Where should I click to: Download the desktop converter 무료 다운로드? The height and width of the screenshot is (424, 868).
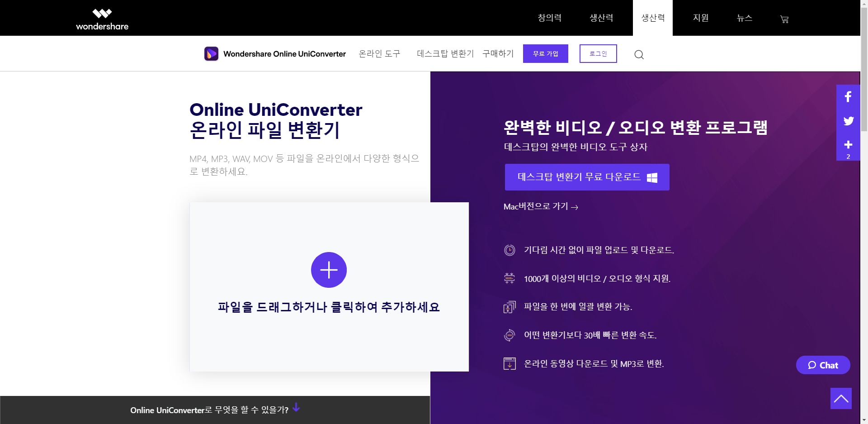click(587, 177)
